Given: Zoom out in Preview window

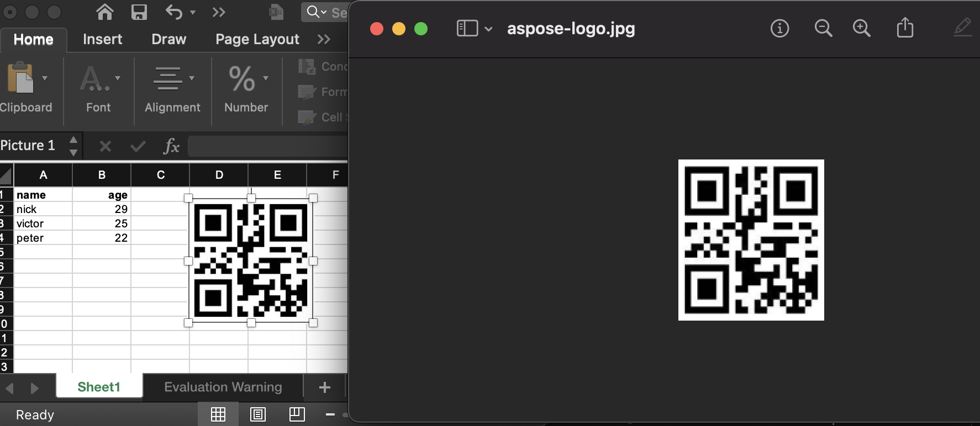Looking at the screenshot, I should click(823, 28).
